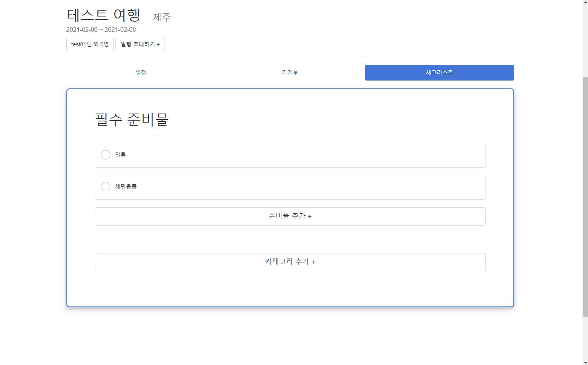Viewport: 588px width, 365px height.
Task: Check the circle next to 세면용품
Action: click(x=106, y=187)
